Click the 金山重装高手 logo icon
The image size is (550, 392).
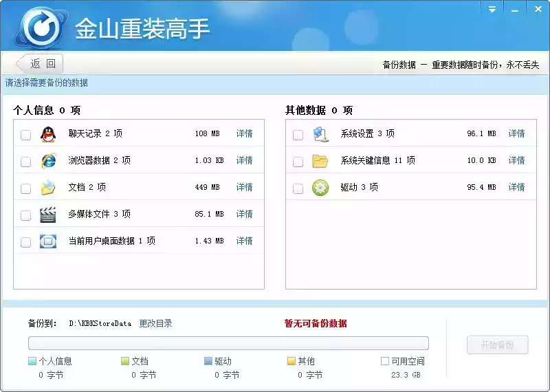(x=41, y=27)
